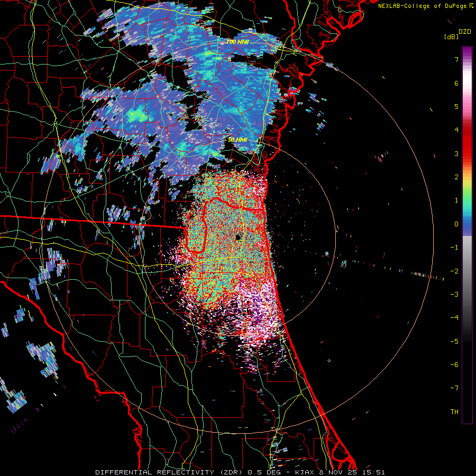This screenshot has height=476, width=476.
Task: Click the color scale value 5
Action: pyautogui.click(x=456, y=106)
